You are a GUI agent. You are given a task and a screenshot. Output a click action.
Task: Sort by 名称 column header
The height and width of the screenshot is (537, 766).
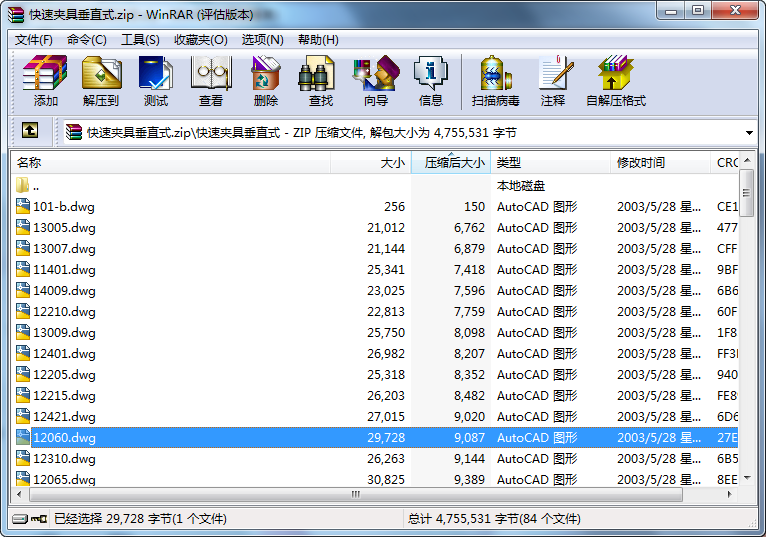pyautogui.click(x=170, y=163)
